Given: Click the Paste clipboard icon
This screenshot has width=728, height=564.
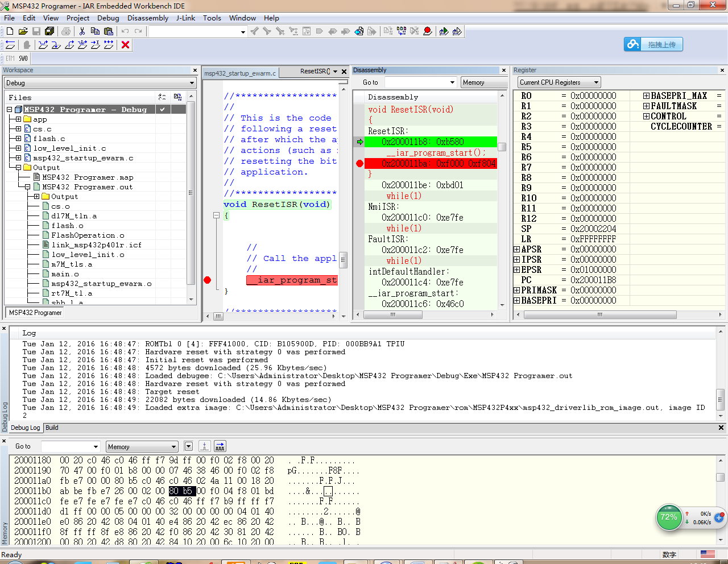Looking at the screenshot, I should pos(108,31).
